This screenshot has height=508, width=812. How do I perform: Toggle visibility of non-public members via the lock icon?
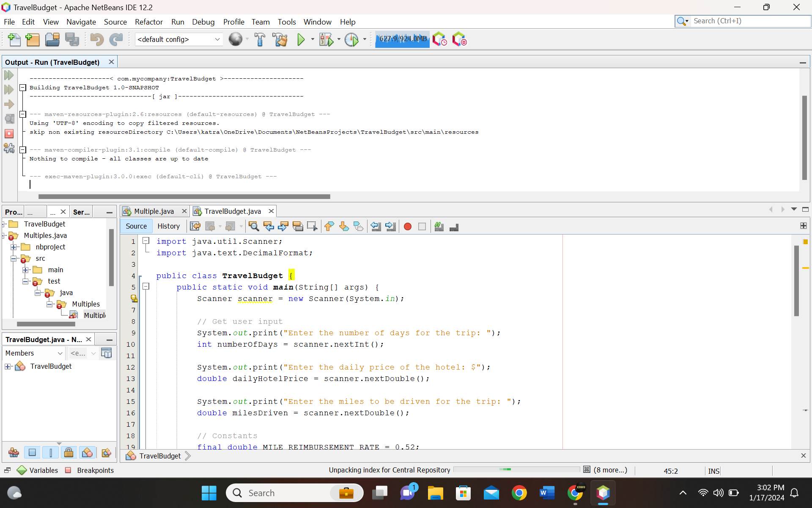(69, 453)
